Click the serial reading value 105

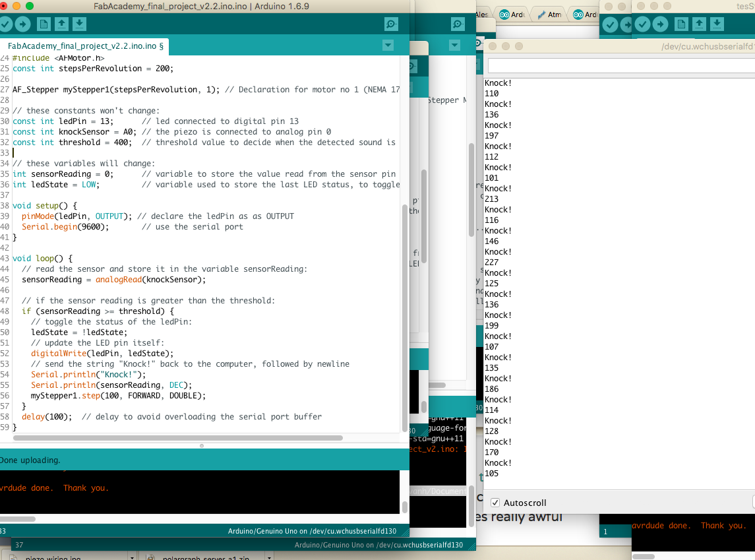(x=492, y=474)
